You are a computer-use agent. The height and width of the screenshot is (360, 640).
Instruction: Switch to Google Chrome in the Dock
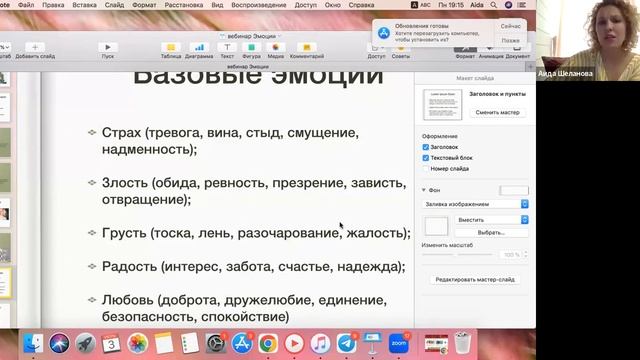268,343
